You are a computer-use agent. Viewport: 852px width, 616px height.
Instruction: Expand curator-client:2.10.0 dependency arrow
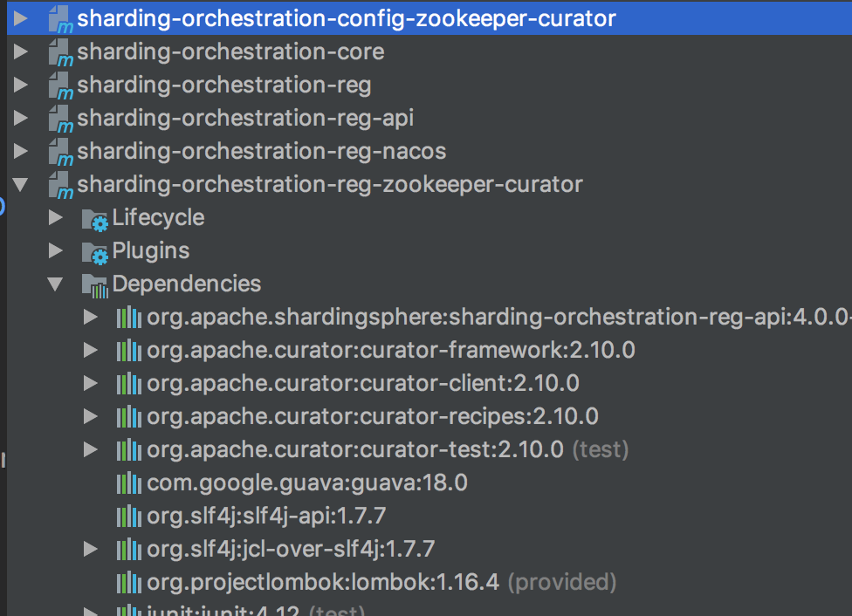tap(90, 384)
